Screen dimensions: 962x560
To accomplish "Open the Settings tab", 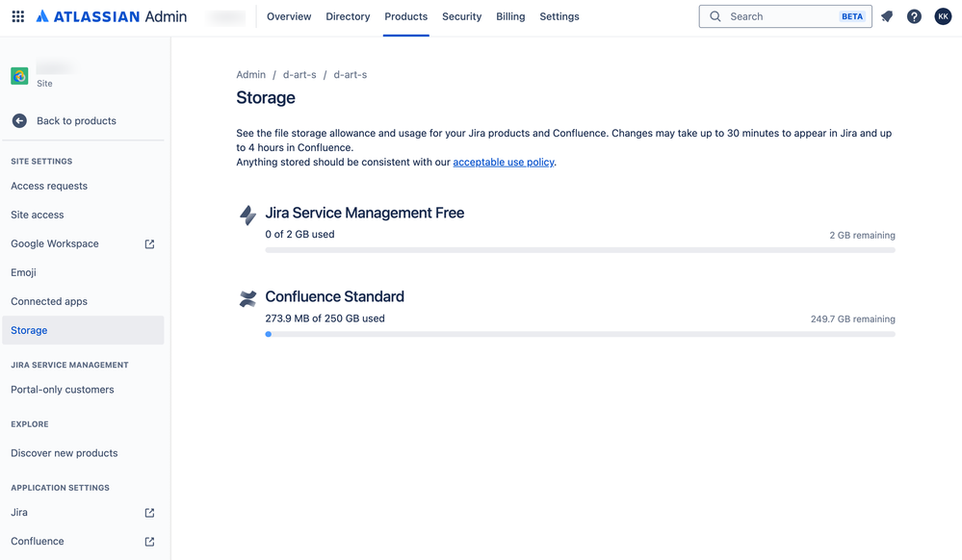I will pos(559,16).
